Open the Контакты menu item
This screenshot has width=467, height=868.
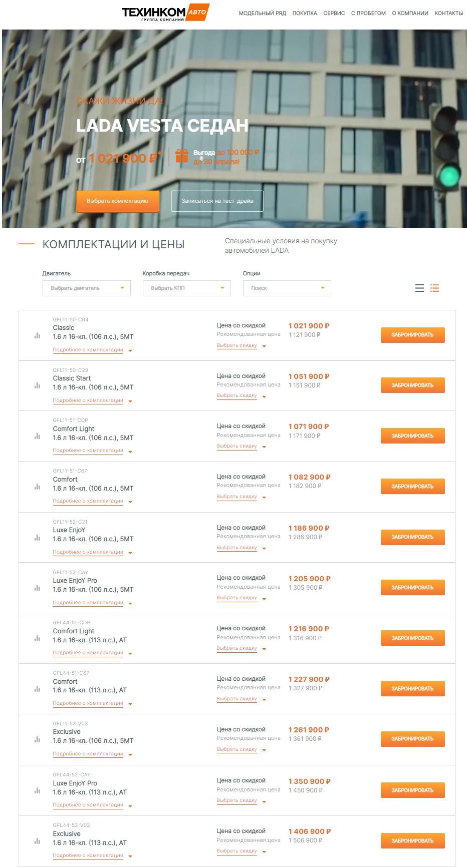[x=448, y=14]
